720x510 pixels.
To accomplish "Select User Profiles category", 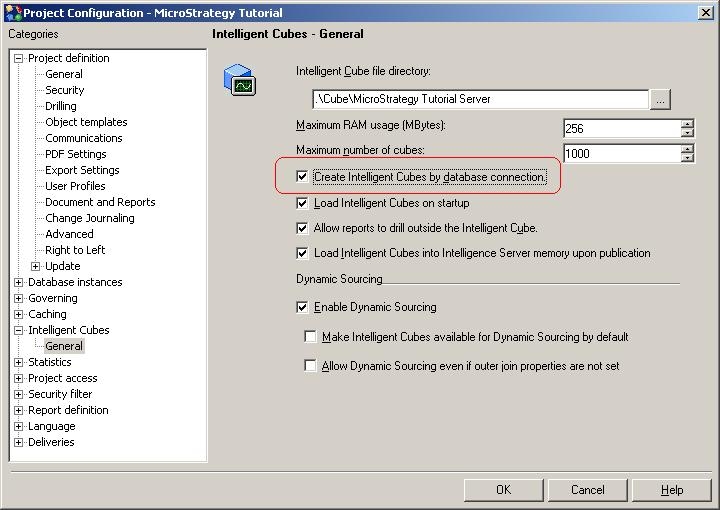I will 75,186.
